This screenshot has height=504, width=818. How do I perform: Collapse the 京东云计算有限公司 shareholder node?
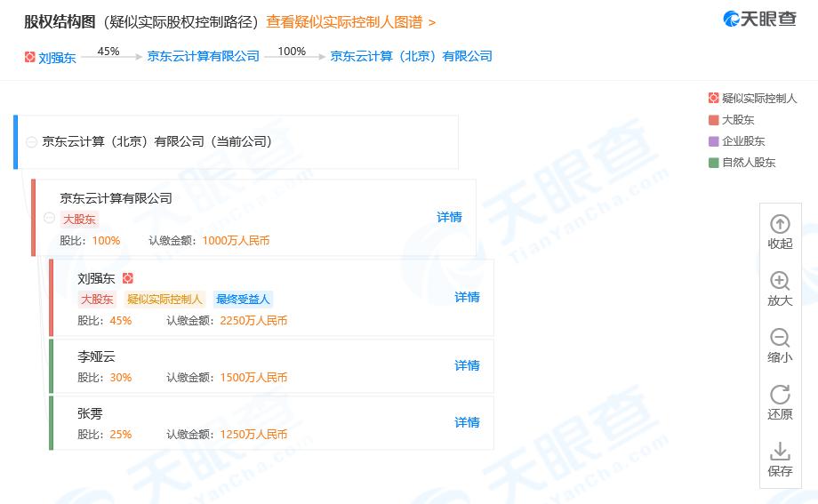coord(49,218)
